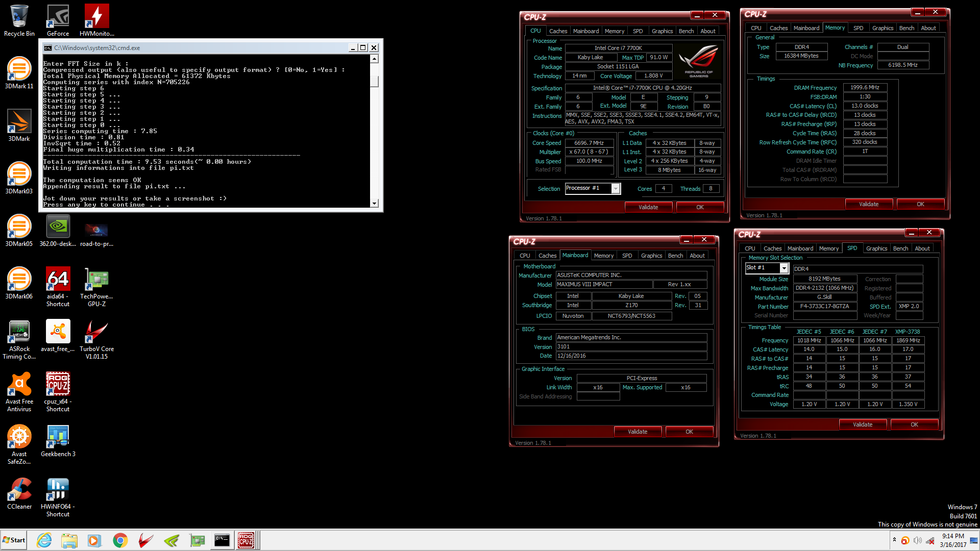980x551 pixels.
Task: Click OK in SPD tab window
Action: [914, 424]
